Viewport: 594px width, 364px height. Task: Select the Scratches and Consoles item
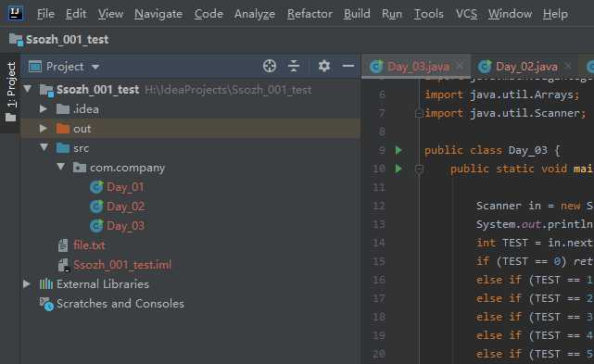(x=120, y=304)
